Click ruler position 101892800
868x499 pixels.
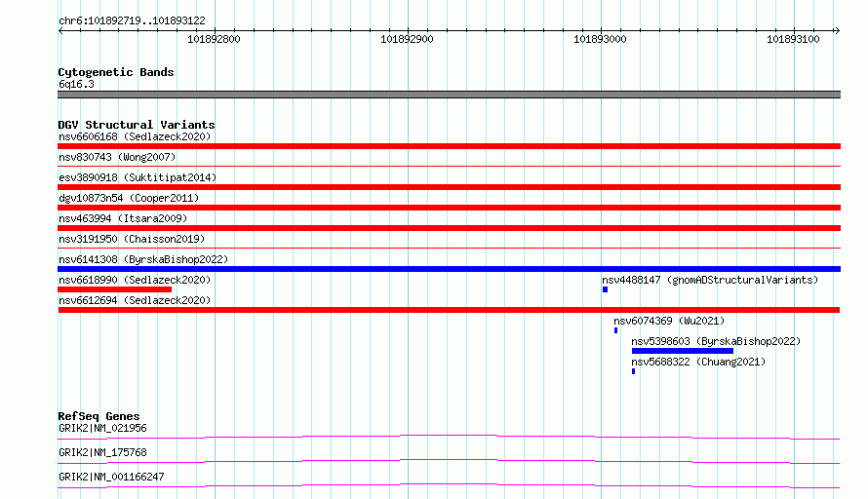[x=214, y=39]
